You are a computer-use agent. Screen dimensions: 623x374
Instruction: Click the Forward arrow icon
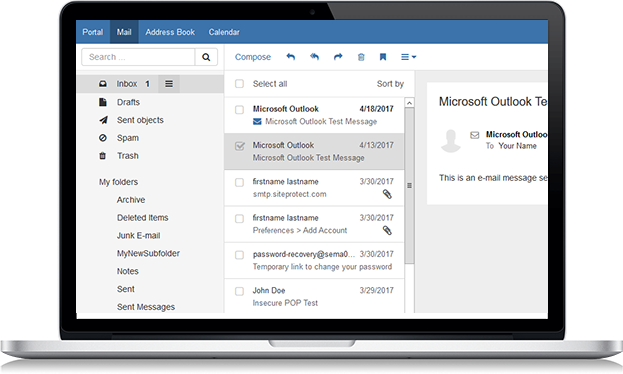pyautogui.click(x=338, y=57)
